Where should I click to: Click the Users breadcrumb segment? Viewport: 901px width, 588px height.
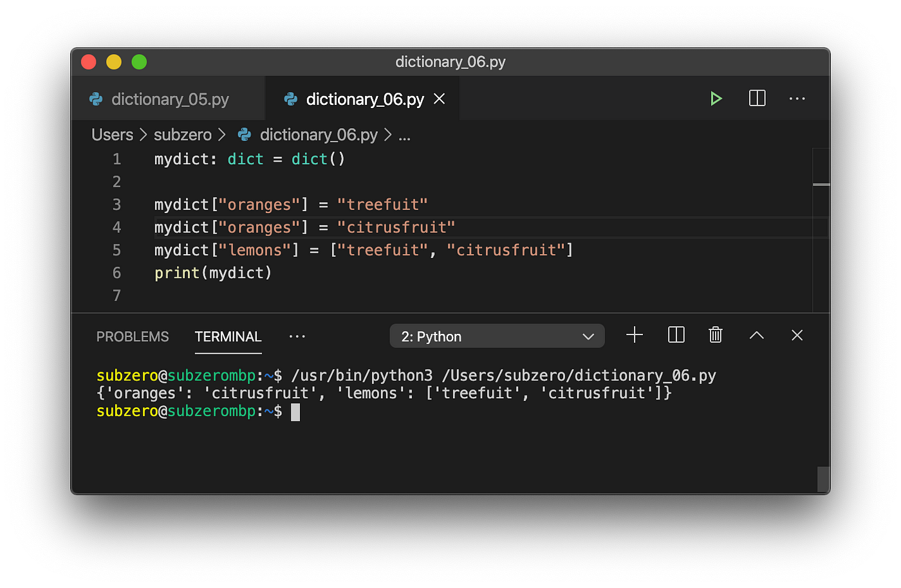[x=112, y=134]
